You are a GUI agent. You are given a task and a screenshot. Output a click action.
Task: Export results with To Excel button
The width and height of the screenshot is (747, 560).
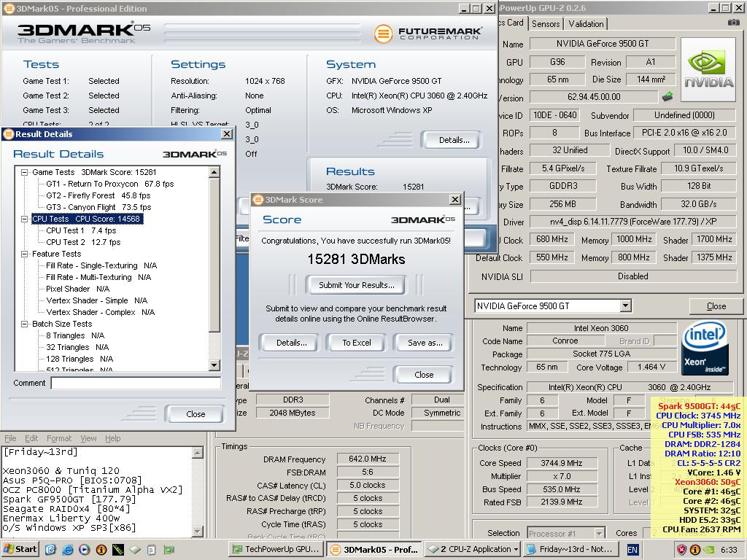(x=356, y=343)
